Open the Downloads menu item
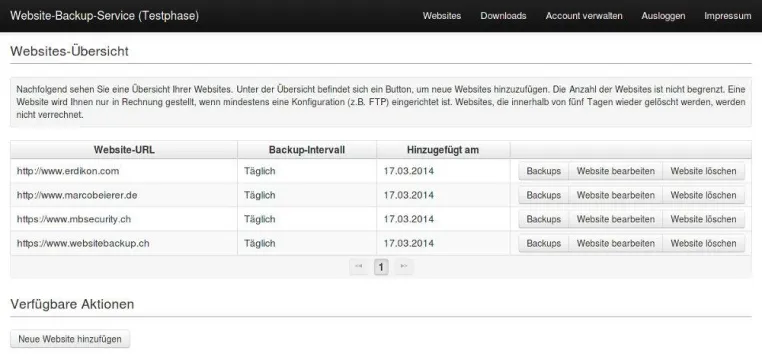This screenshot has height=360, width=762. tap(503, 16)
